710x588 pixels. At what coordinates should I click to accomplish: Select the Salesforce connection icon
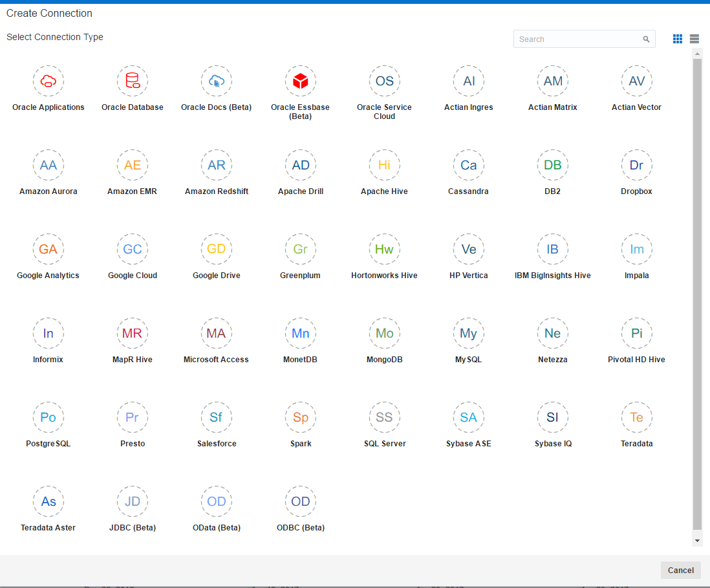coord(217,417)
